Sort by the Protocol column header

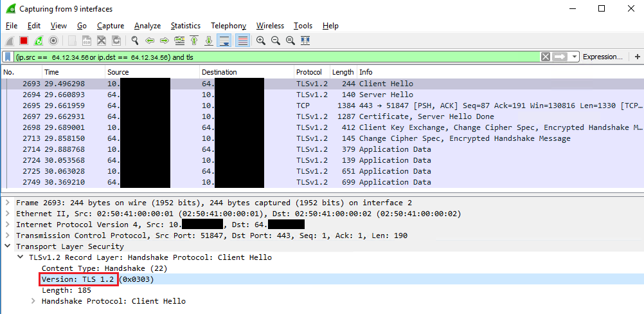[312, 72]
